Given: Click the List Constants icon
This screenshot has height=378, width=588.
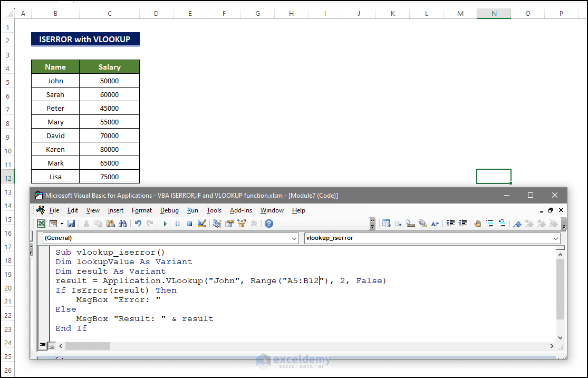Looking at the screenshot, I should (x=398, y=224).
